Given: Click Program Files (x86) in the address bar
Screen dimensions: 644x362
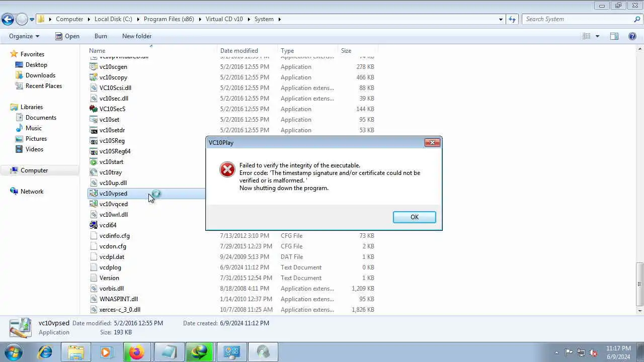Looking at the screenshot, I should click(169, 19).
